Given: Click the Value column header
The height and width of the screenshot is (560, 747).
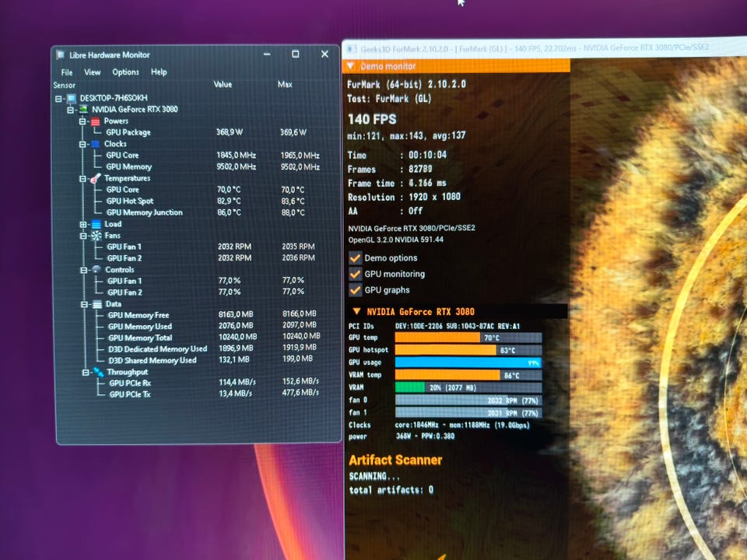Looking at the screenshot, I should pyautogui.click(x=223, y=84).
